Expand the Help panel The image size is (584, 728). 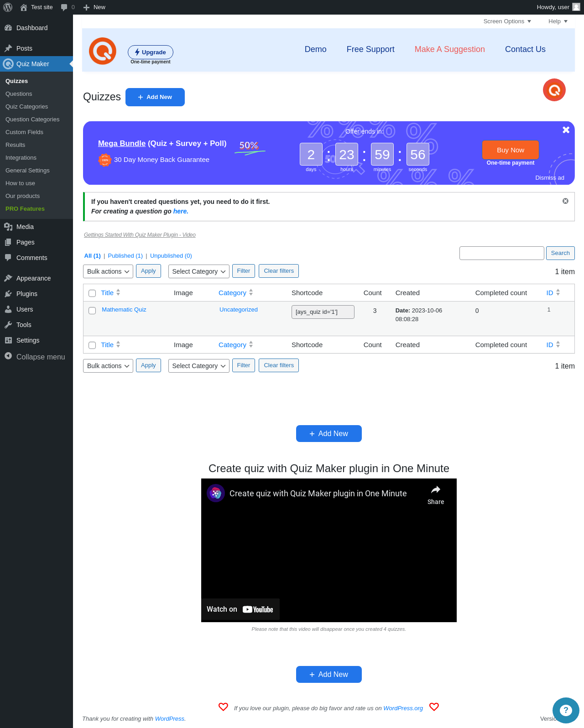tap(558, 21)
